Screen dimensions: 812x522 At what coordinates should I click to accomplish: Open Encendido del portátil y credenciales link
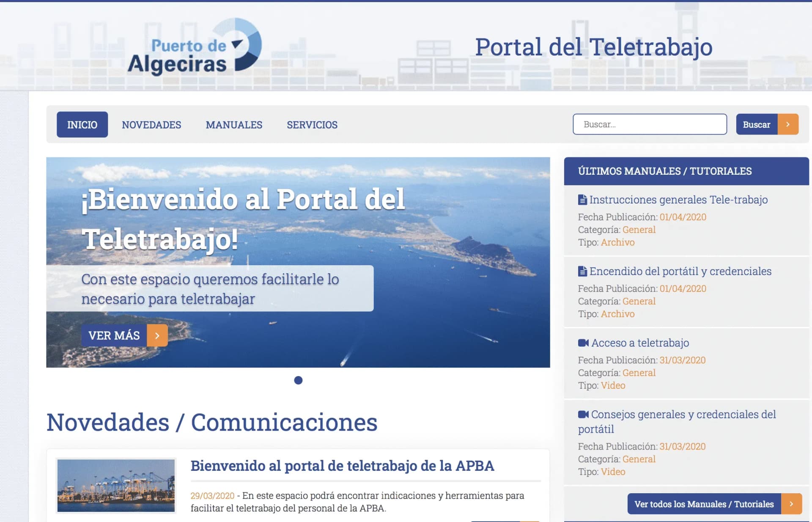coord(680,271)
